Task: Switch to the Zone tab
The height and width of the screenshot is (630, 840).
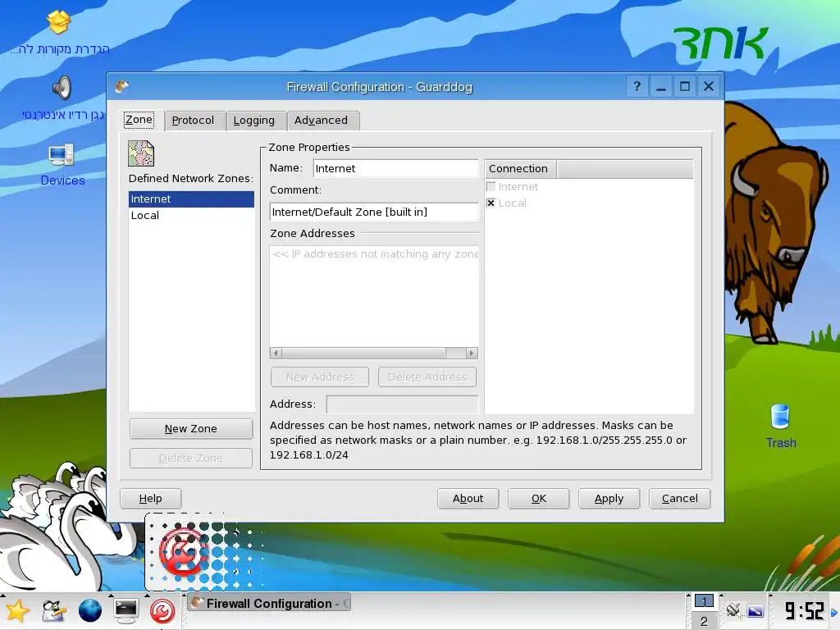Action: (x=139, y=120)
